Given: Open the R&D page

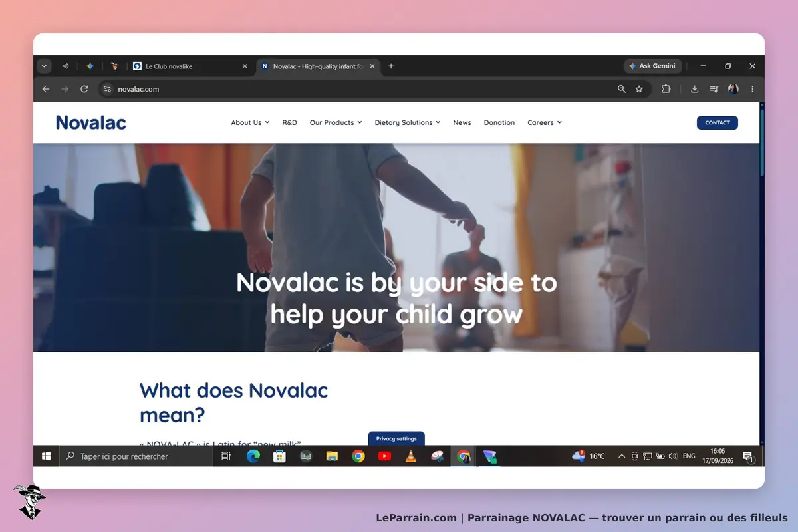Looking at the screenshot, I should [289, 122].
